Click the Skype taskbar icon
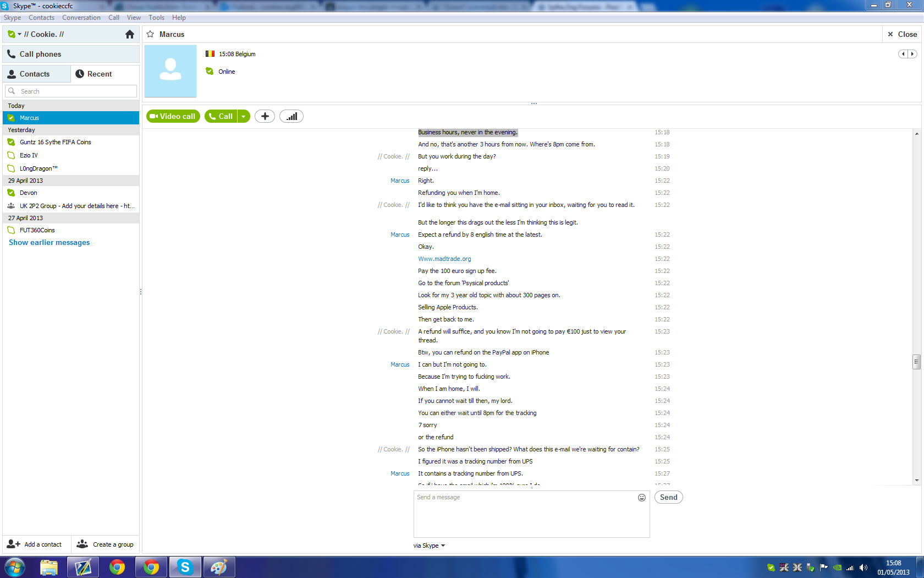Screen dimensions: 924x578 [x=185, y=567]
